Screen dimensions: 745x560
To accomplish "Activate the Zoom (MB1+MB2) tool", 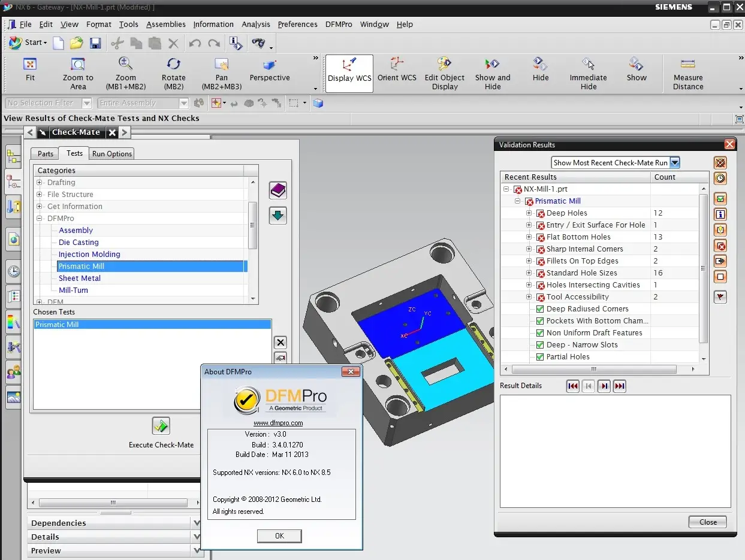I will [x=125, y=74].
